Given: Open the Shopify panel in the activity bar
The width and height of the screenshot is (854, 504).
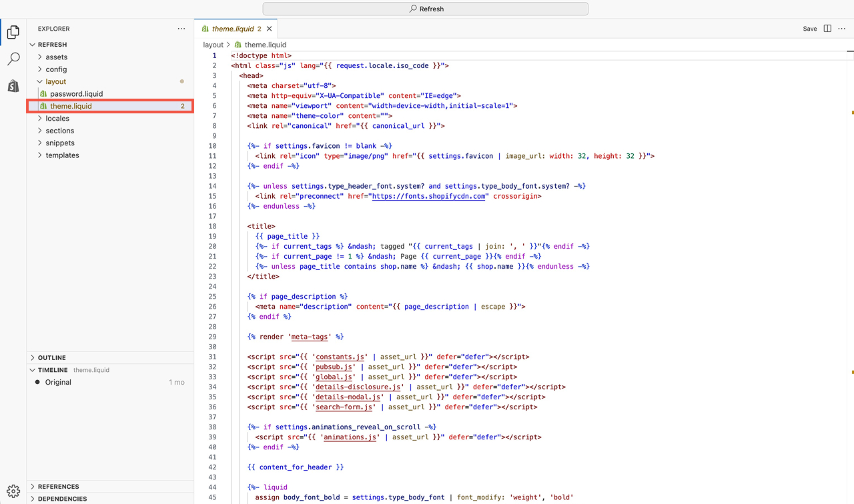Looking at the screenshot, I should click(x=13, y=86).
